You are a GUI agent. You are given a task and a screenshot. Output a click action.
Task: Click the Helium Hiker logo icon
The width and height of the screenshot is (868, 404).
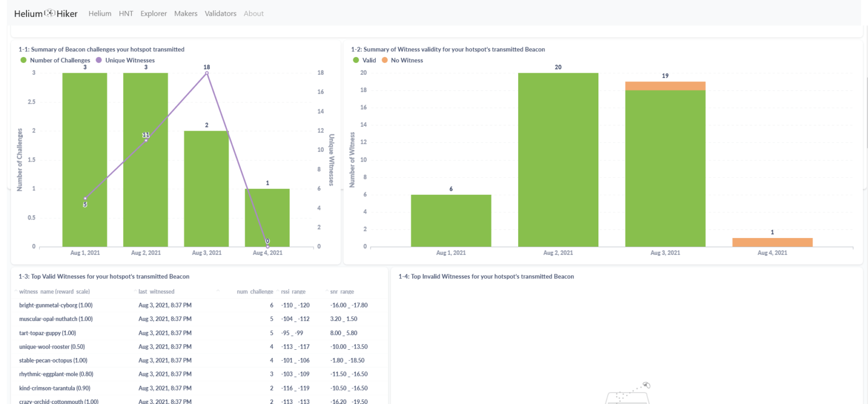[x=49, y=13]
